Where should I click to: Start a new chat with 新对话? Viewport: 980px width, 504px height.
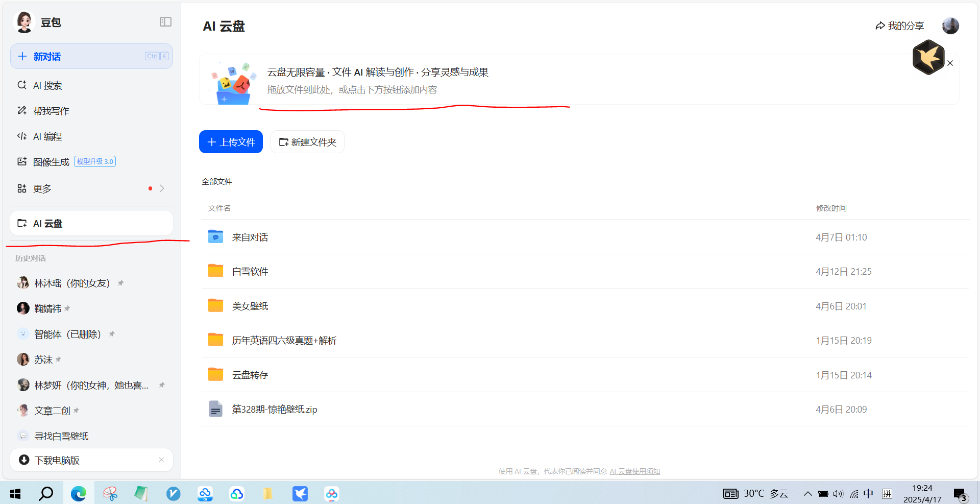pos(91,56)
